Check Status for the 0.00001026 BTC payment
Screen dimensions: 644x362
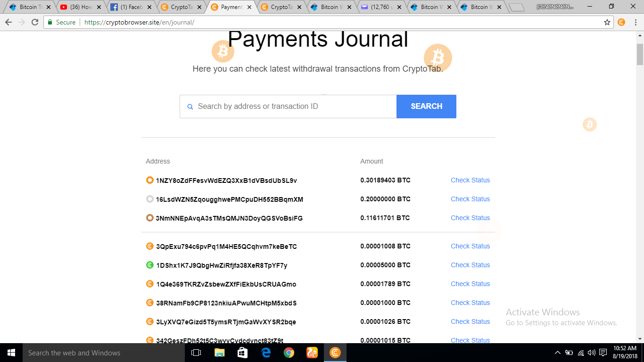pos(470,321)
